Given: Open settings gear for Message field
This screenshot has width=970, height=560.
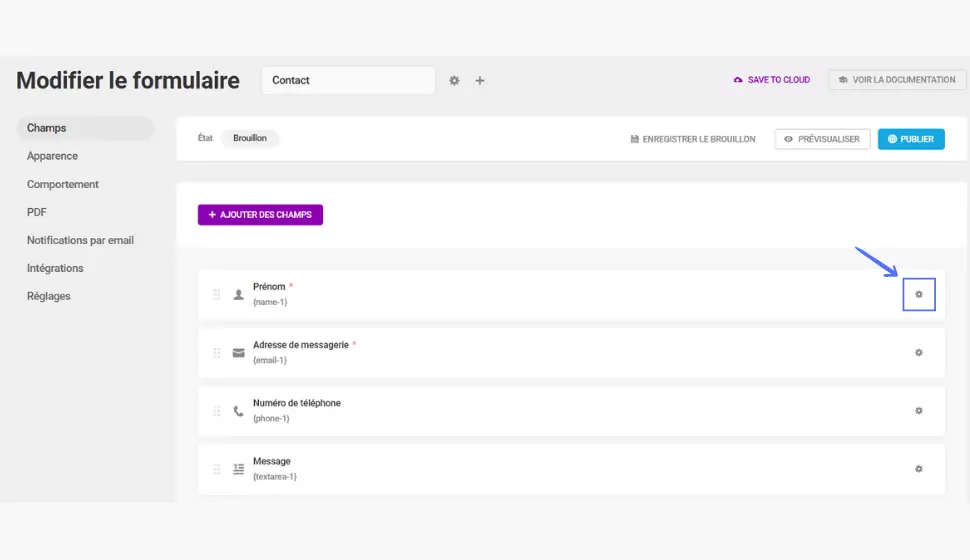Looking at the screenshot, I should click(x=919, y=469).
